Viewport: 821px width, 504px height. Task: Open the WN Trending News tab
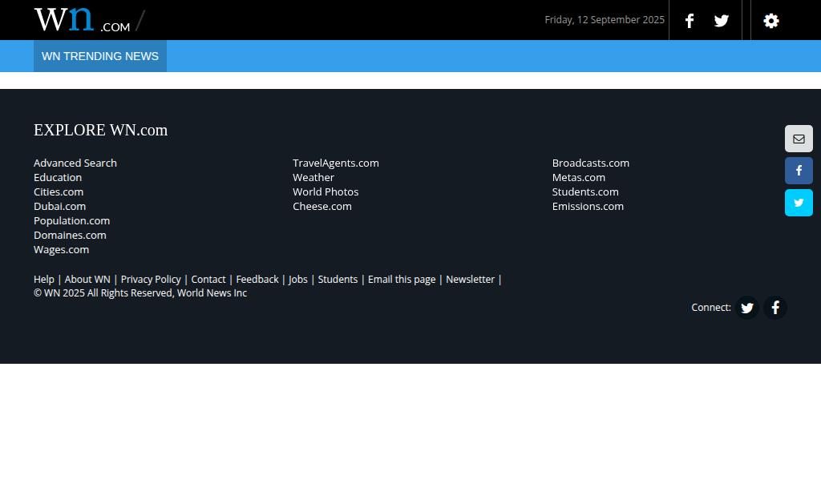click(100, 56)
